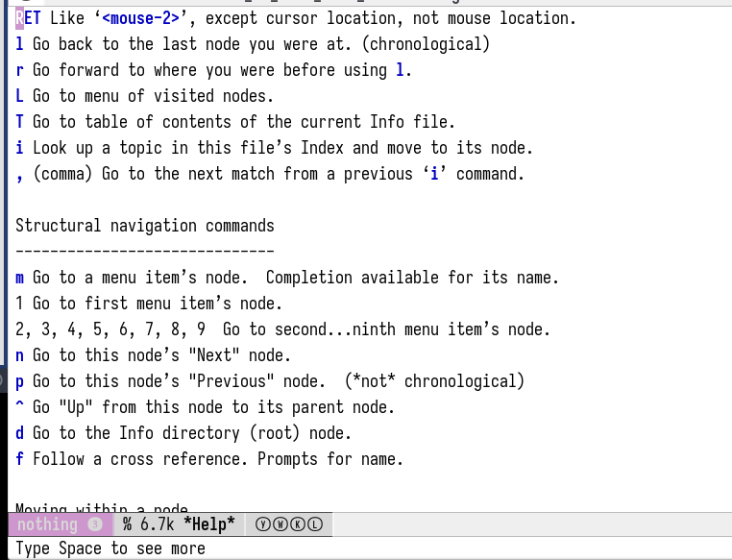The height and width of the screenshot is (560, 732).
Task: Click the circled L minor mode icon
Action: click(x=313, y=524)
